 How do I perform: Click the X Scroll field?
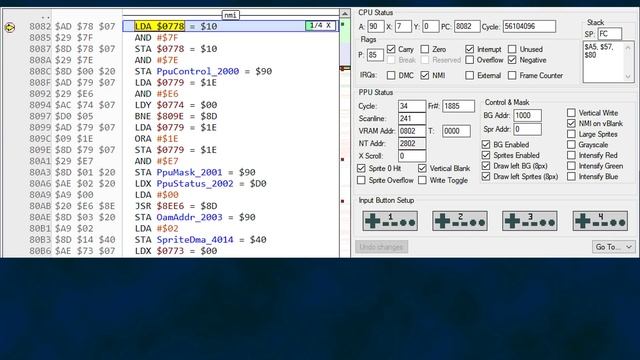tap(412, 156)
